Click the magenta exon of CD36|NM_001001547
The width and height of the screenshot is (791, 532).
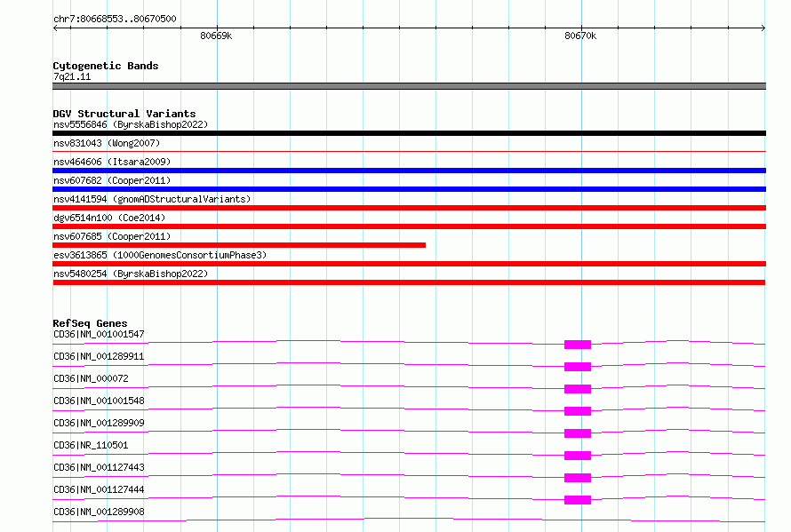578,345
